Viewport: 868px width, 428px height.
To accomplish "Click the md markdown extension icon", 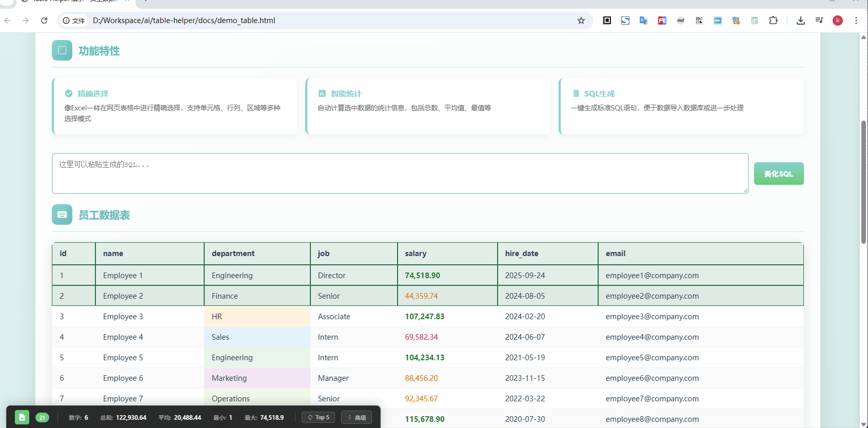I will pyautogui.click(x=680, y=21).
